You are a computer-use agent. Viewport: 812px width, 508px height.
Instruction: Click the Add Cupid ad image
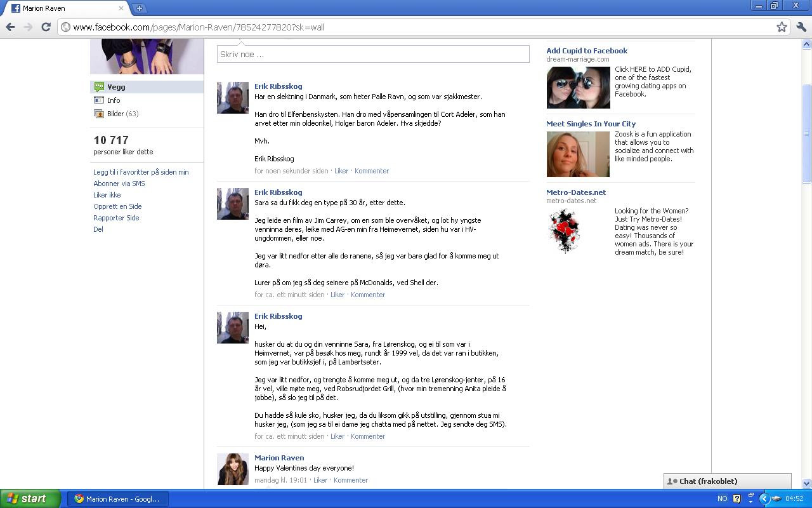pos(578,87)
